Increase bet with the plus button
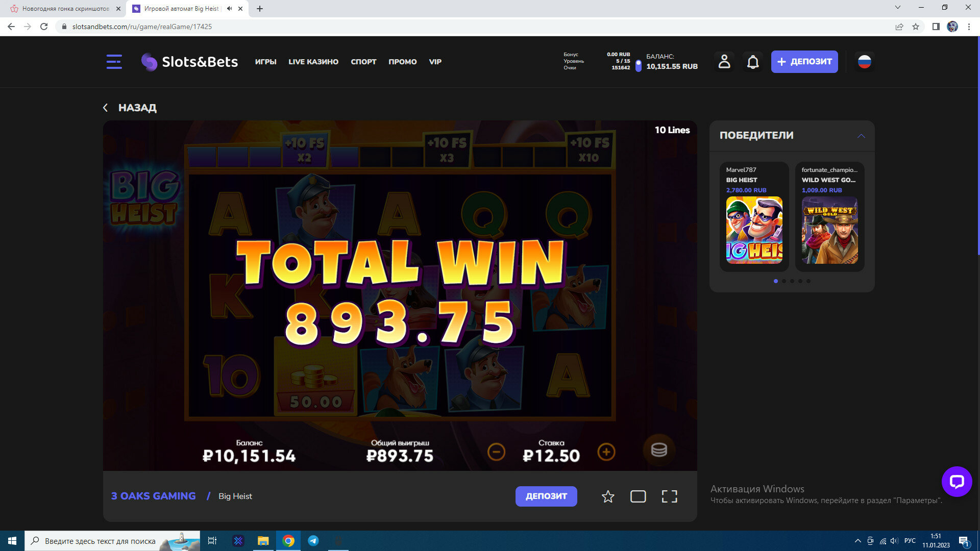The height and width of the screenshot is (551, 980). (606, 452)
